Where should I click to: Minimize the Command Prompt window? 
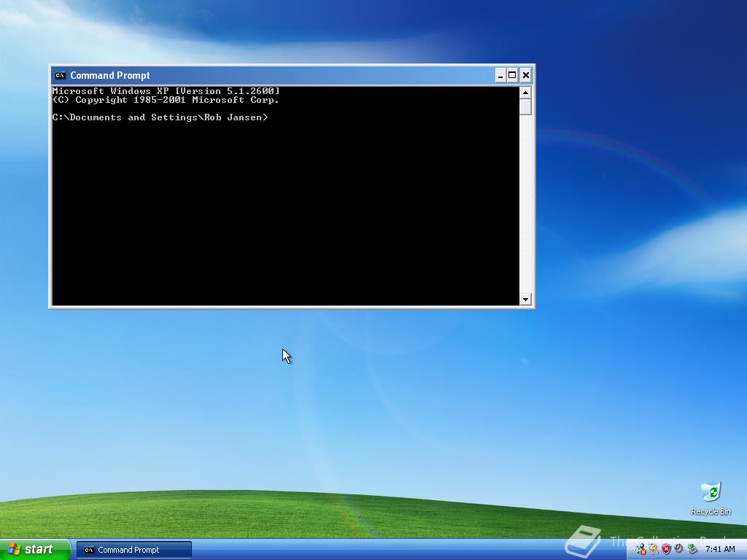coord(500,75)
